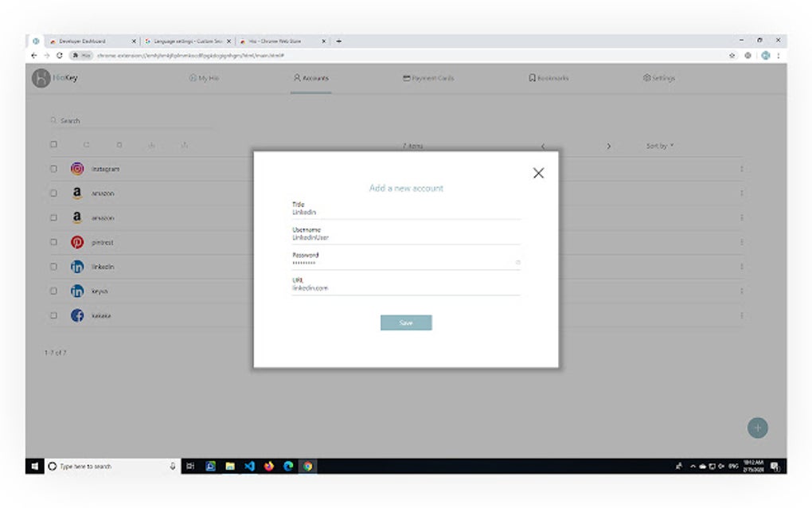Toggle the select-all checkbox in list header
This screenshot has height=508, width=812.
53,144
